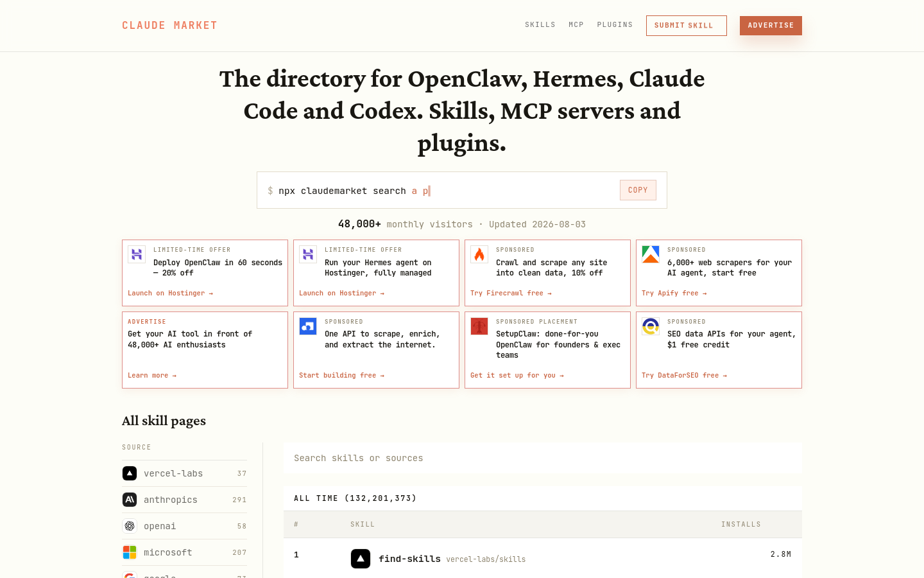Viewport: 924px width, 578px height.
Task: Click Deploy OpenClaw in 60 seconds text
Action: [218, 268]
